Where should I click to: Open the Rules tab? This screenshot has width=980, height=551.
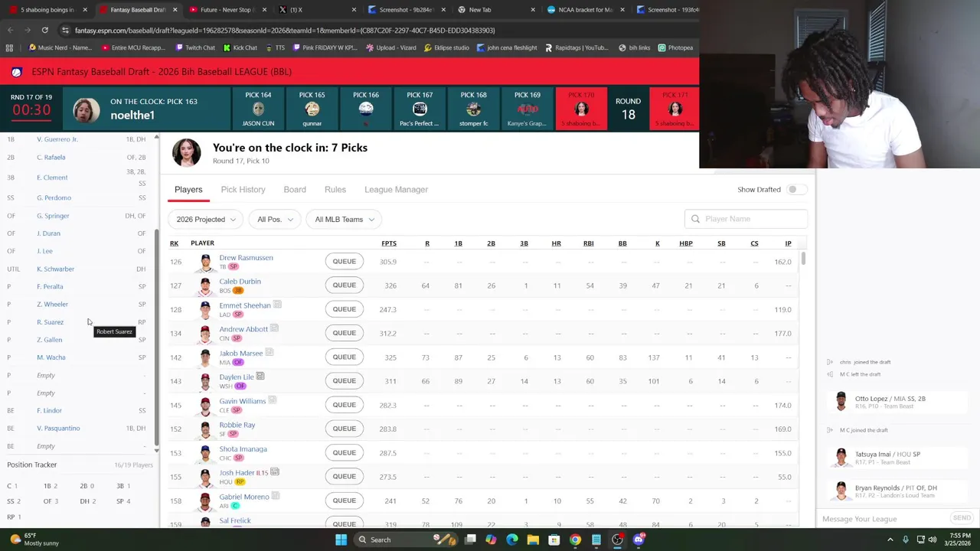335,190
